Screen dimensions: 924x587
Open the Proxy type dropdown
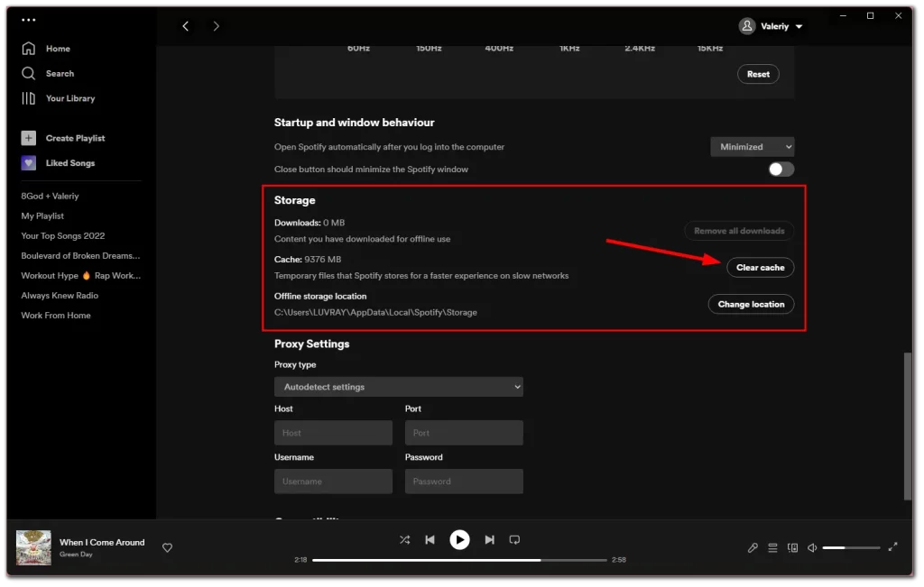398,387
